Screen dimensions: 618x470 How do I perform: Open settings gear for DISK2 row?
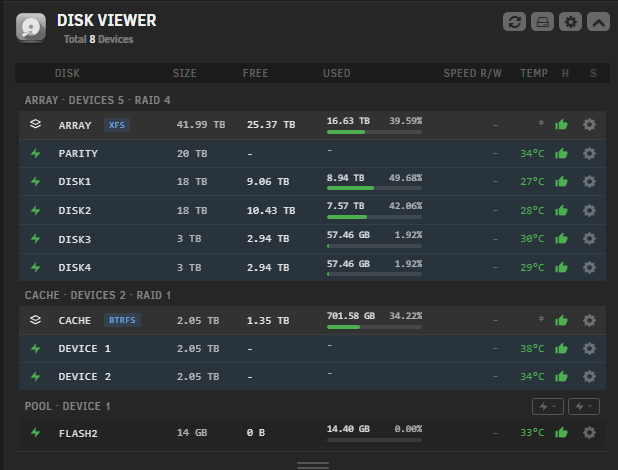pos(589,210)
